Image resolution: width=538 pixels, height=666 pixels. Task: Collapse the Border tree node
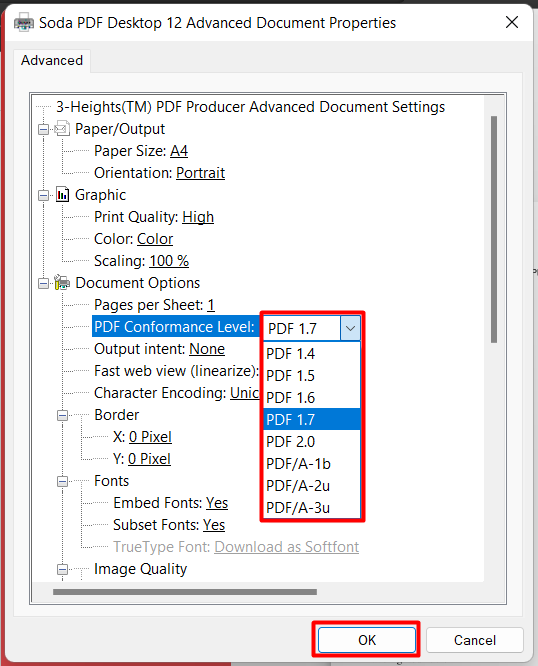pyautogui.click(x=62, y=415)
